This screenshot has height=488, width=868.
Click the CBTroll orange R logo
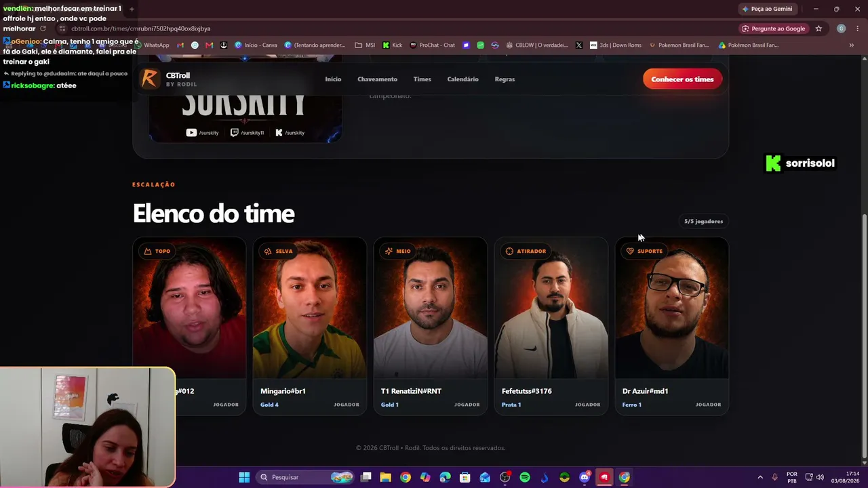click(x=149, y=79)
